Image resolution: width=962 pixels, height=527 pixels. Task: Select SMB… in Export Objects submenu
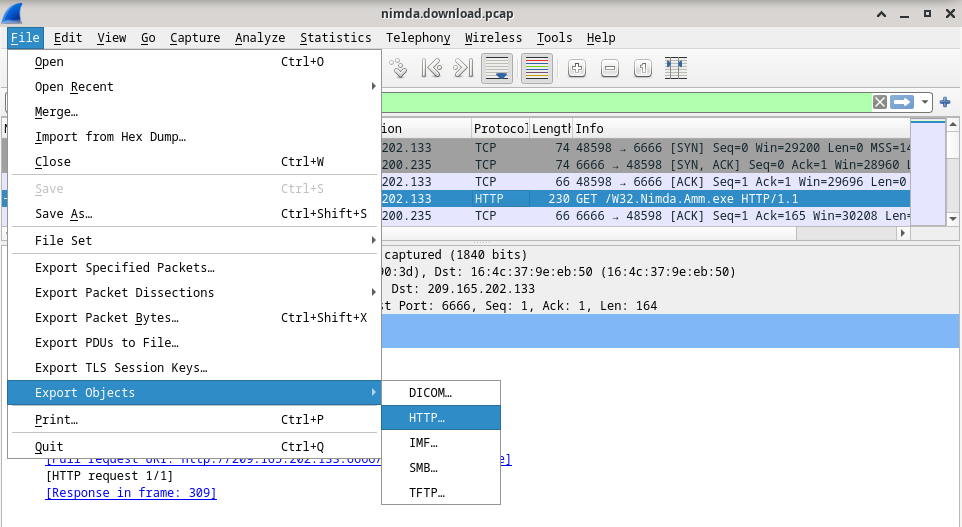pyautogui.click(x=441, y=468)
